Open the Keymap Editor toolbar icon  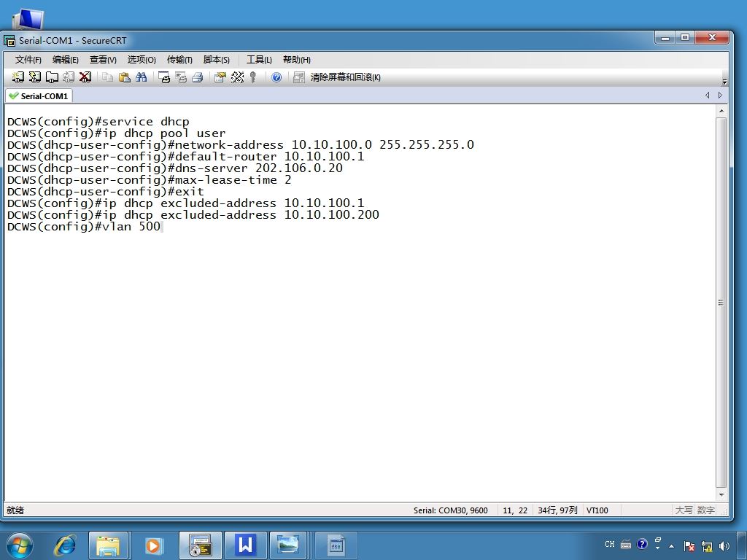(x=237, y=77)
